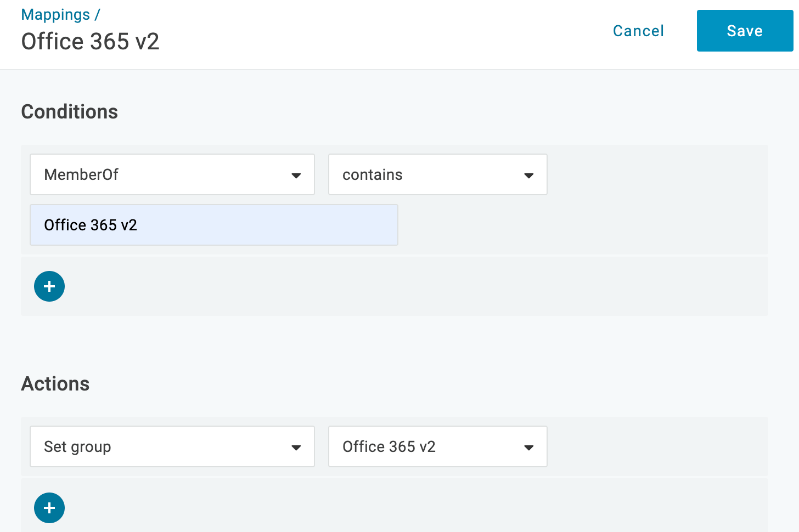Click empty area beside Set group row
This screenshot has height=532, width=799.
tap(657, 446)
